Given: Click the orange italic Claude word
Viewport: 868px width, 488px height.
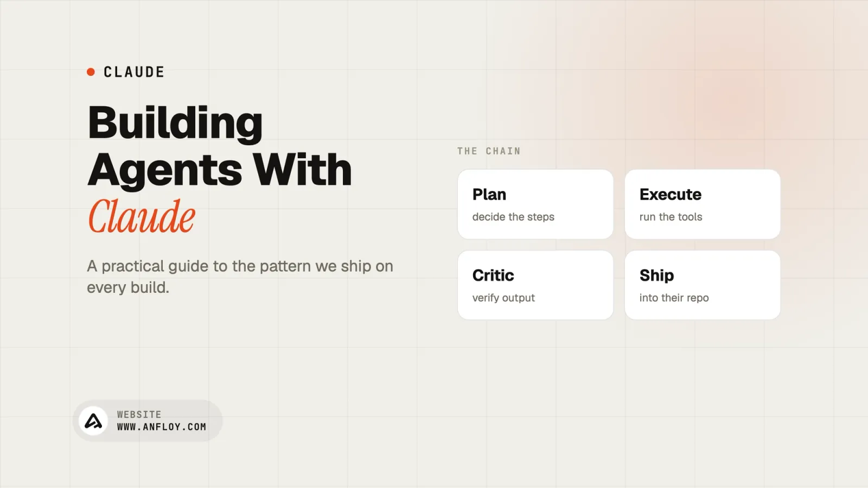Looking at the screenshot, I should (x=142, y=216).
